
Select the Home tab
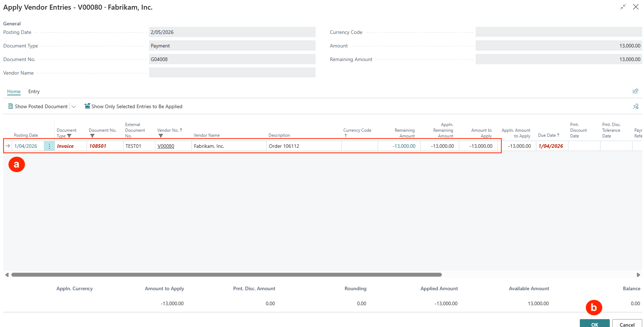(14, 92)
